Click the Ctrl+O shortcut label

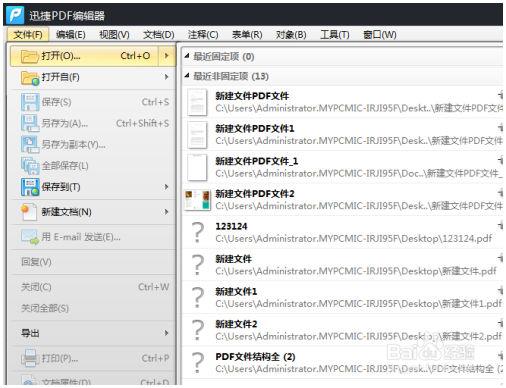135,56
